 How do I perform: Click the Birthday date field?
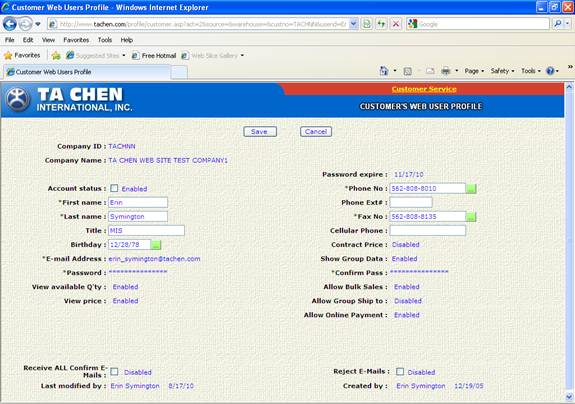[x=129, y=244]
